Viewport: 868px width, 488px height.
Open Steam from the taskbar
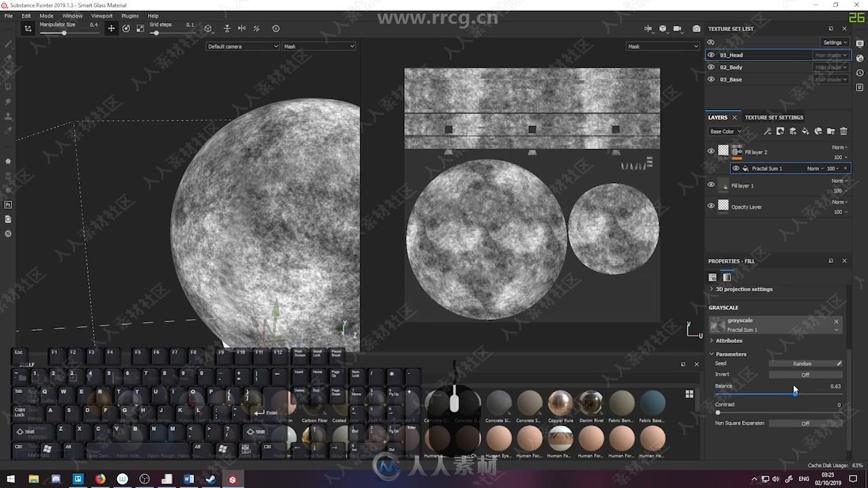coord(211,479)
